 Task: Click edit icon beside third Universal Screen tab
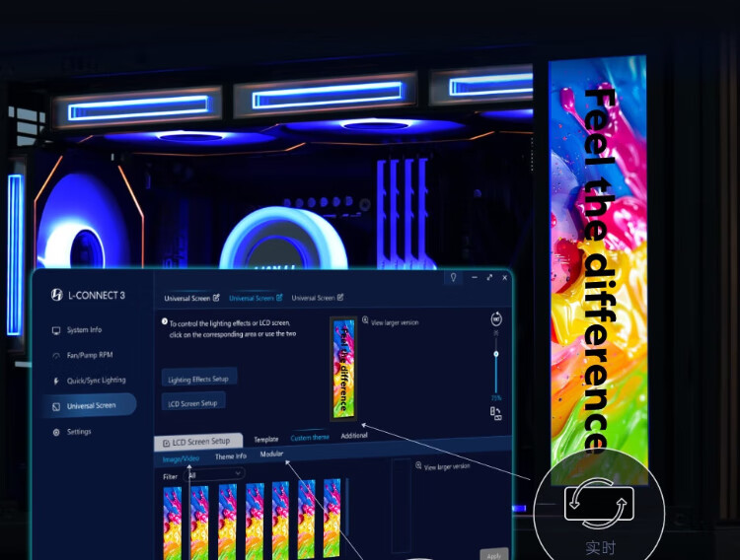click(x=340, y=297)
